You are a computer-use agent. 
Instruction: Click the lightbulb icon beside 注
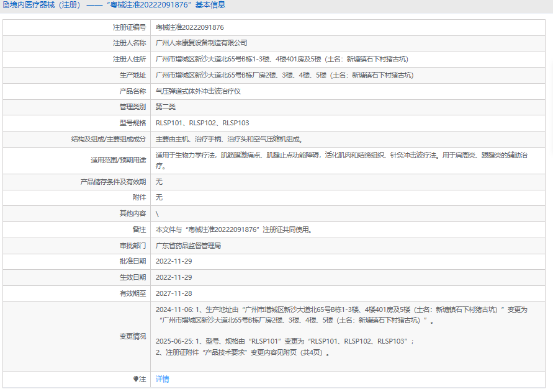pyautogui.click(x=136, y=379)
